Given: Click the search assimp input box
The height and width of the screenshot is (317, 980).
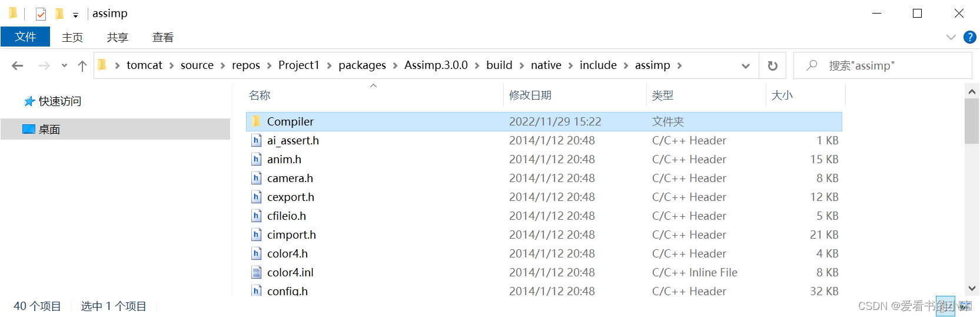Looking at the screenshot, I should [x=890, y=66].
